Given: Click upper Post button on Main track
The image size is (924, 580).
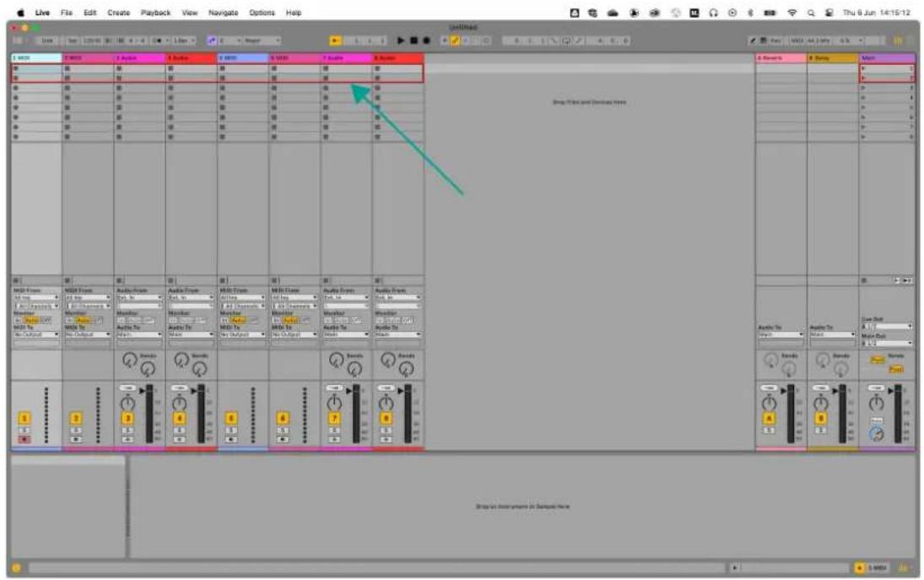Looking at the screenshot, I should 878,360.
